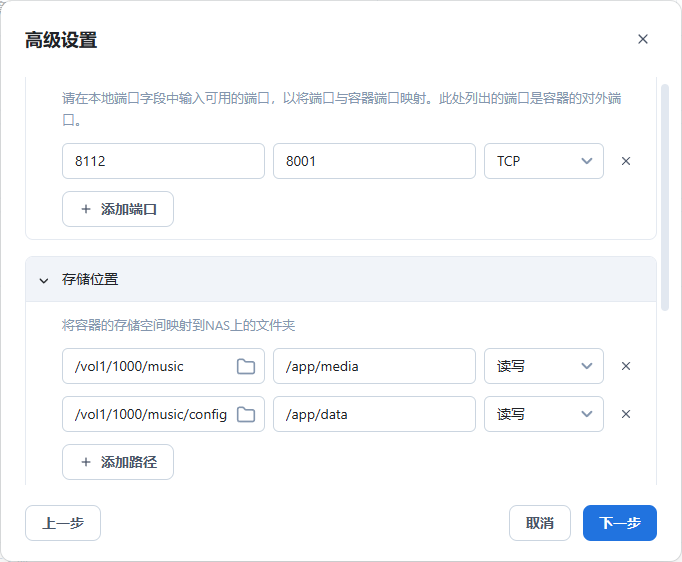Click the container port field 8001
682x562 pixels.
point(373,161)
